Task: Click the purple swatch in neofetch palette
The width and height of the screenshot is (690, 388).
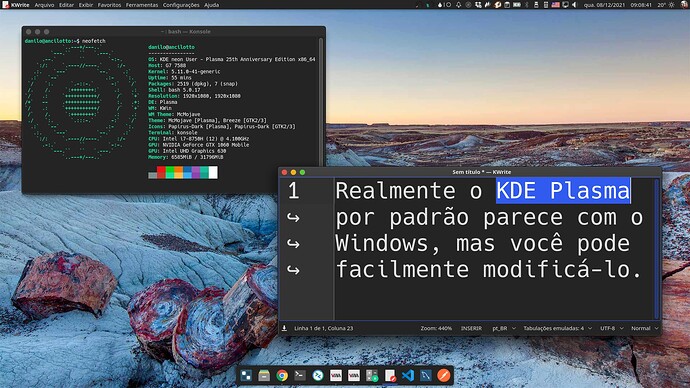Action: tap(196, 172)
